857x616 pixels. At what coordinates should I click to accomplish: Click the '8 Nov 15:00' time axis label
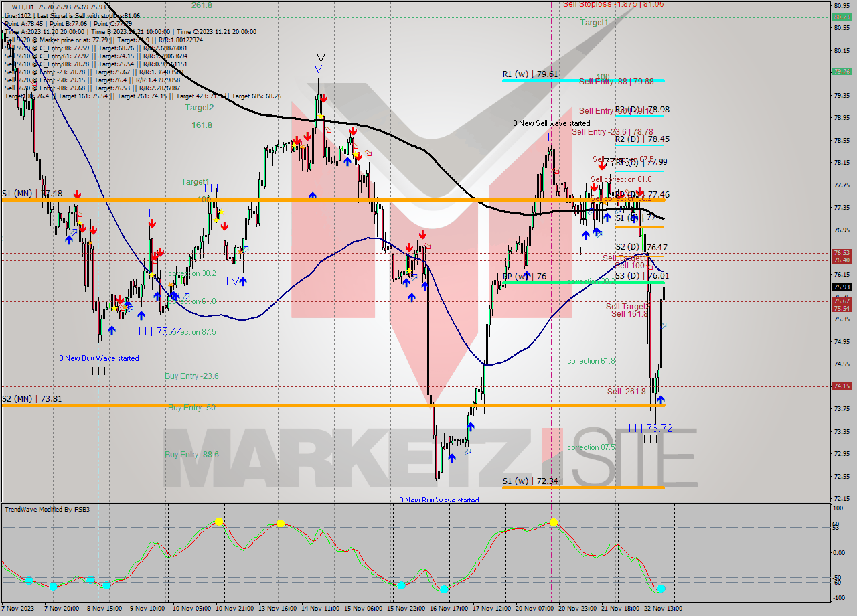[104, 609]
